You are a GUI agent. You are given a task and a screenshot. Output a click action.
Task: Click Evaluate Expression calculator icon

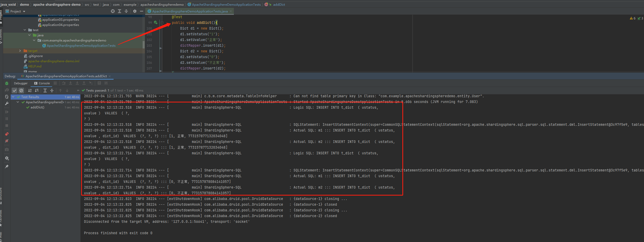(99, 83)
